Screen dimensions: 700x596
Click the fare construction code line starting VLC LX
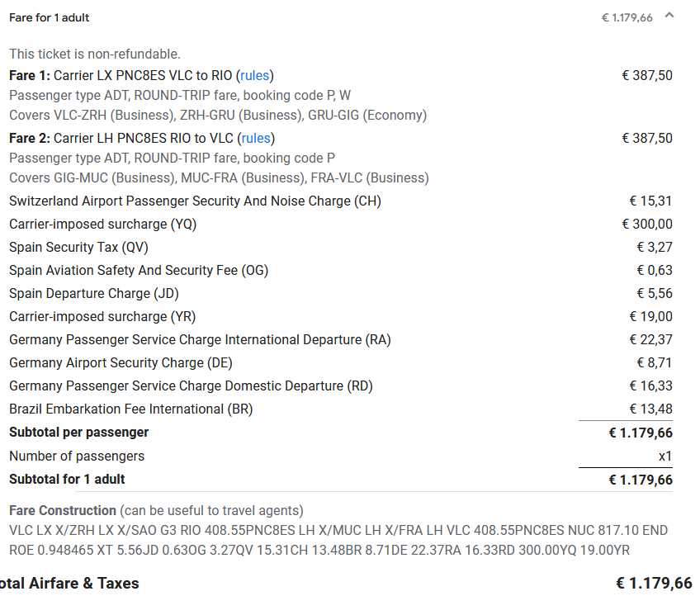[338, 530]
